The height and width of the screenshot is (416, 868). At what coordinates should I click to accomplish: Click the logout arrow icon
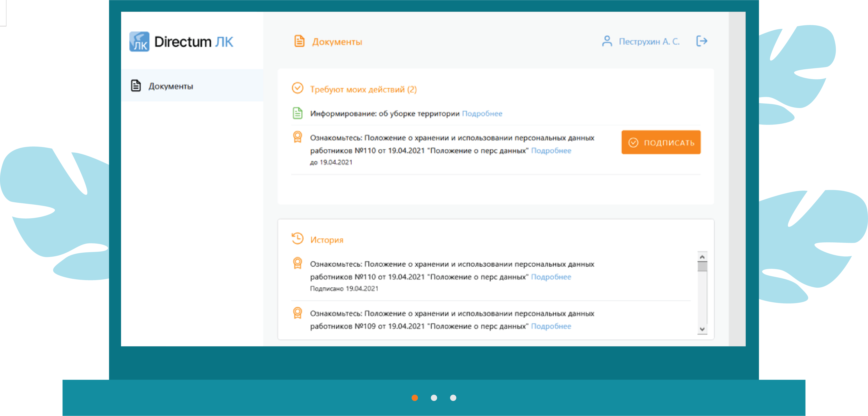pos(702,41)
